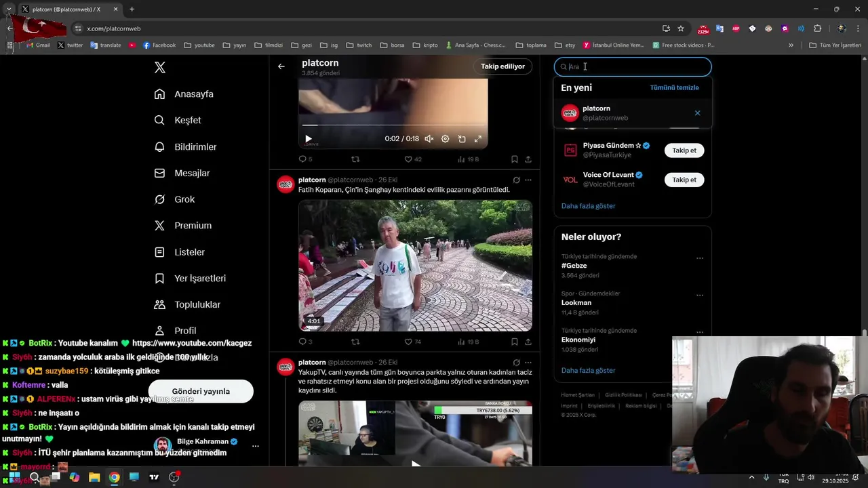This screenshot has height=488, width=868.
Task: Click the Takip ediyor button
Action: click(x=503, y=66)
